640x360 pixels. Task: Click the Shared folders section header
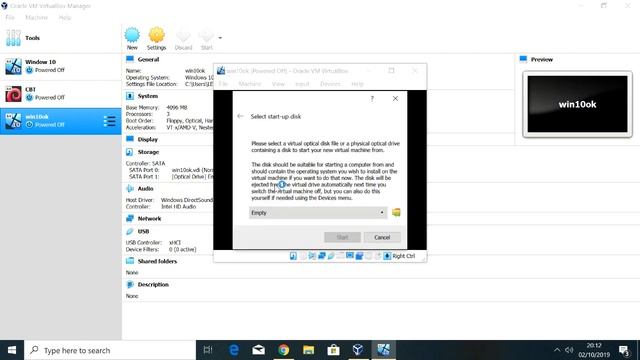157,261
